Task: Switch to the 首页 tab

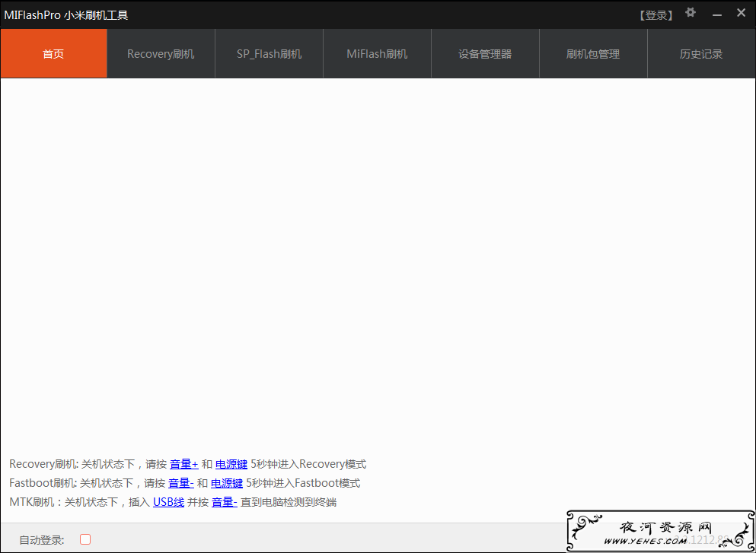Action: 53,53
